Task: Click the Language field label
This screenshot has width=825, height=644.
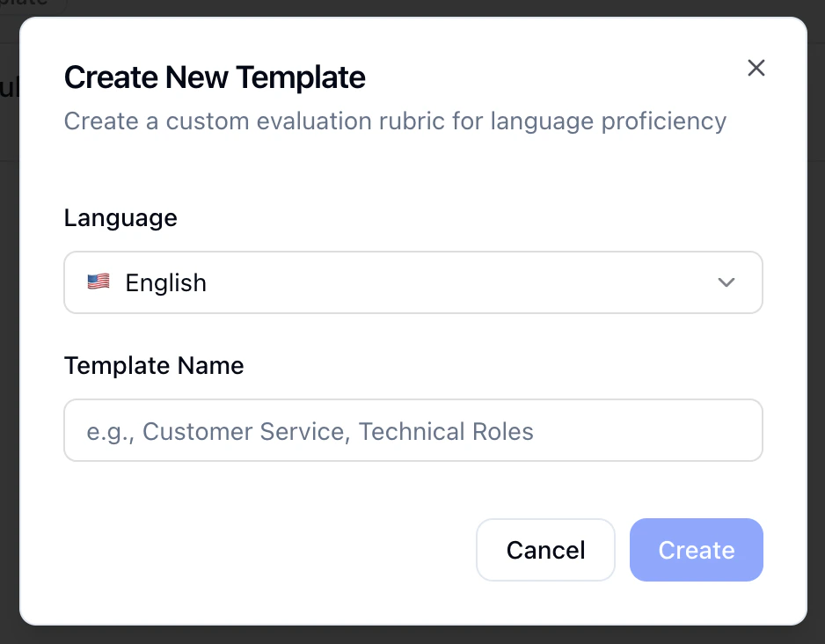Action: pos(120,218)
